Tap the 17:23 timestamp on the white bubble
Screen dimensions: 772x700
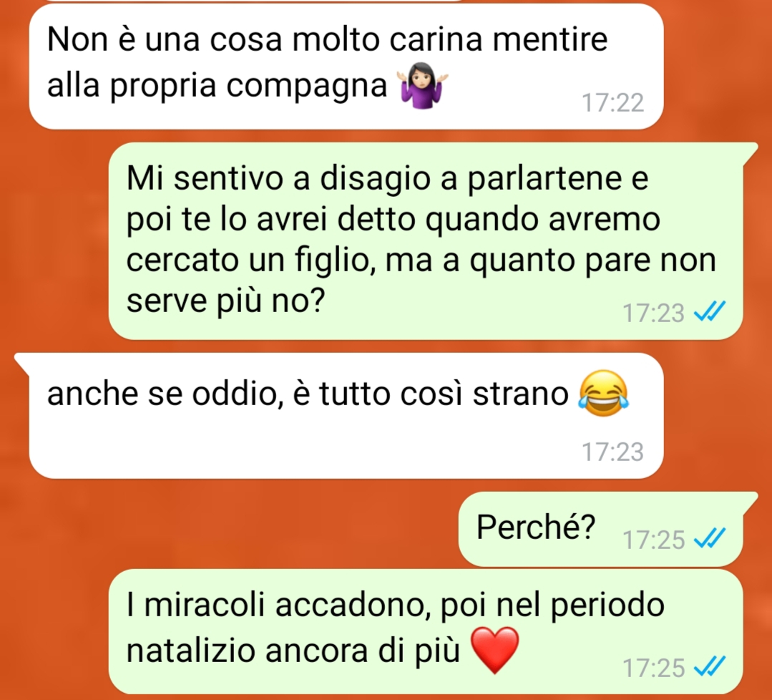(x=613, y=452)
